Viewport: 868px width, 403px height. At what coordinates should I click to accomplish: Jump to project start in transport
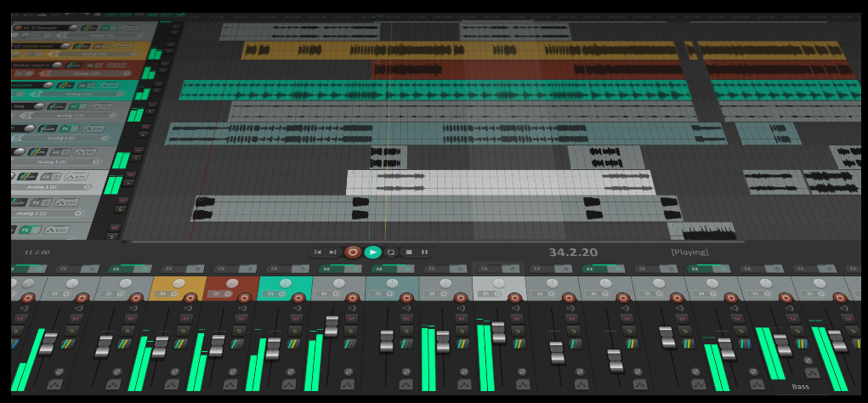[x=318, y=253]
